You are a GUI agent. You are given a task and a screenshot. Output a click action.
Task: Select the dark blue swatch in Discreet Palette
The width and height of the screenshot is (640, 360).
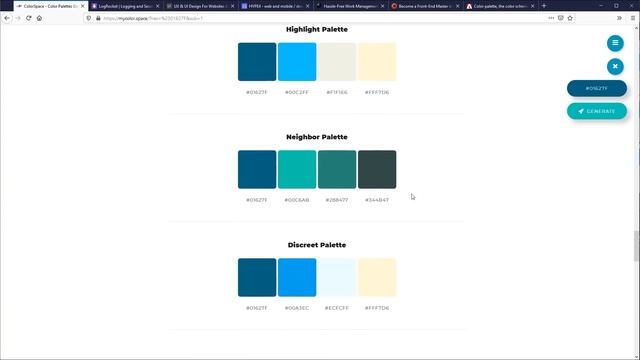(257, 277)
